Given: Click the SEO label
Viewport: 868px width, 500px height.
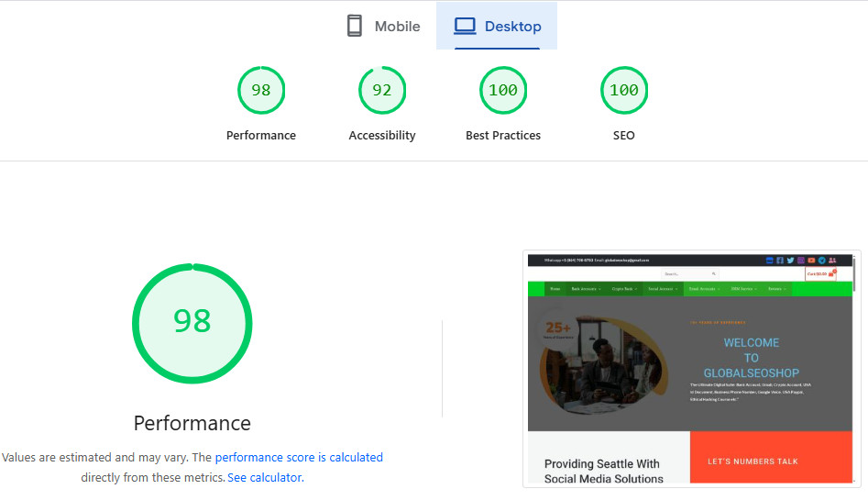Looking at the screenshot, I should click(x=624, y=135).
